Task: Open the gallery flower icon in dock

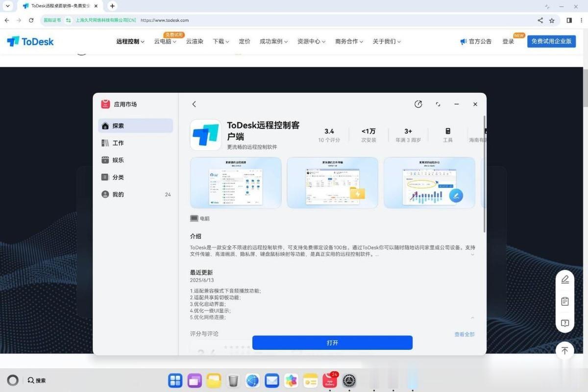Action: (291, 380)
